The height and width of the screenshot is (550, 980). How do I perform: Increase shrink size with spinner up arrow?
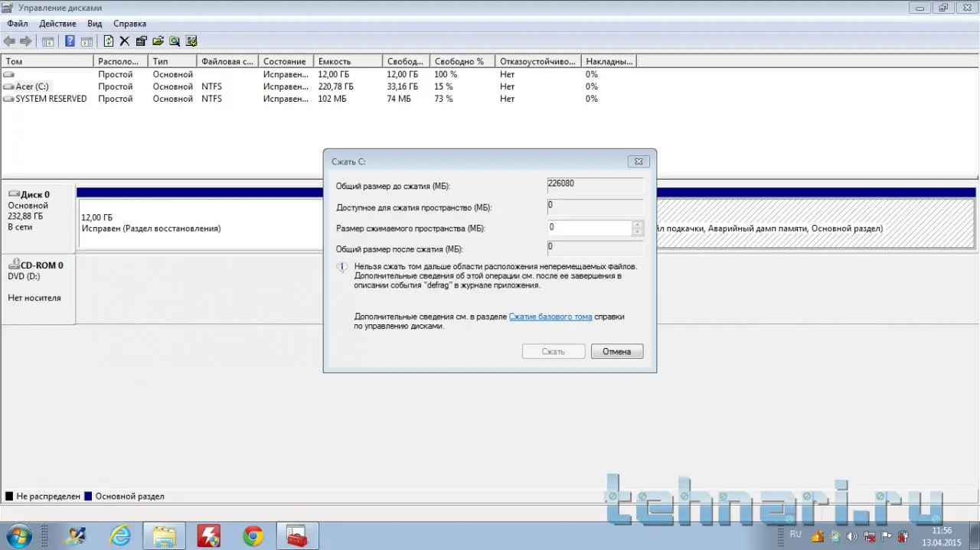click(638, 224)
